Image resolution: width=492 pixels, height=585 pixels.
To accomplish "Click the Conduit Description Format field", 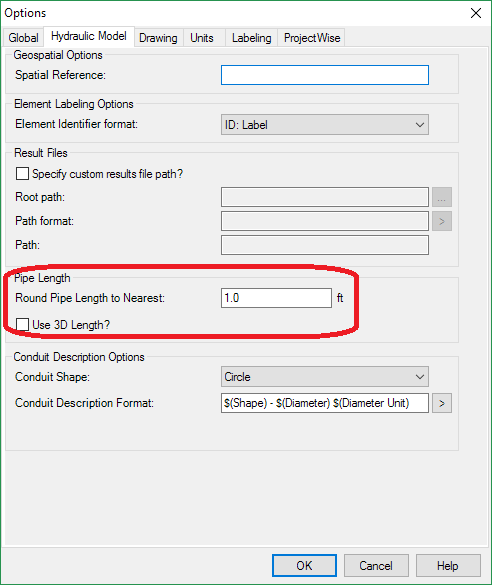I will pyautogui.click(x=325, y=403).
